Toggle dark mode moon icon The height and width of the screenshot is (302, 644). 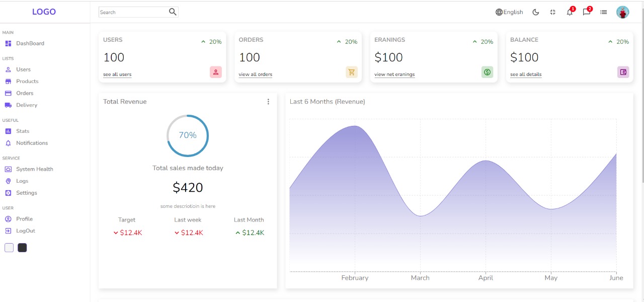536,12
